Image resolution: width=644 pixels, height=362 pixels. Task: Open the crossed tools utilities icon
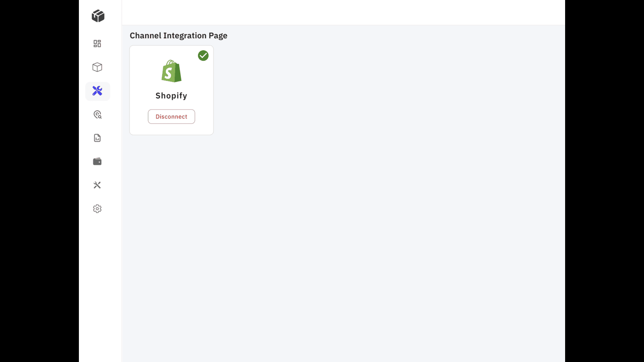coord(97,185)
